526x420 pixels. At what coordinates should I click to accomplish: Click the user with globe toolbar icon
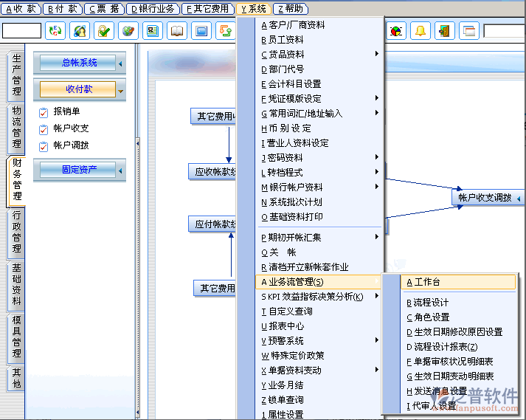click(x=80, y=31)
